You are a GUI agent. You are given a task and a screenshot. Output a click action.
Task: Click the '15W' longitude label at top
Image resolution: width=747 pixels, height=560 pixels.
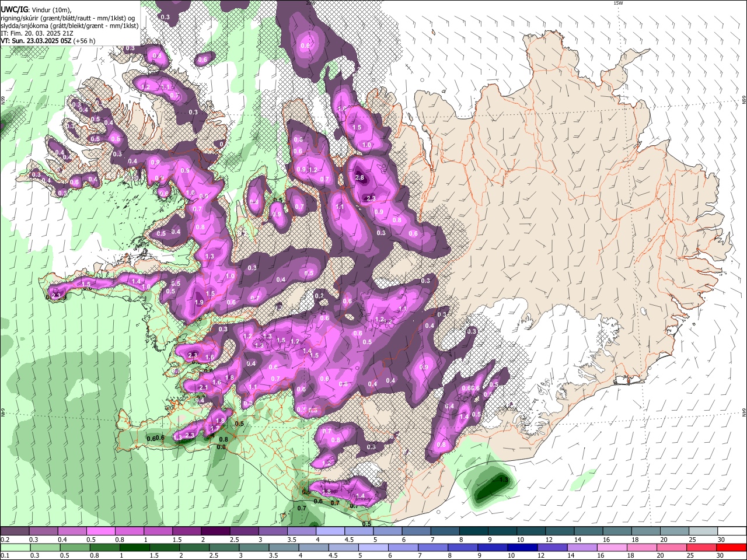(618, 3)
